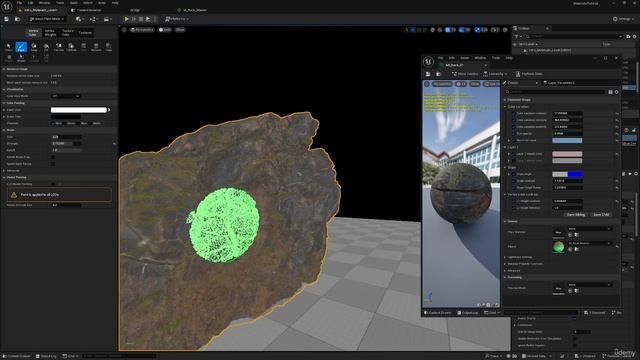Click the Eject button next to Stop

148,19
